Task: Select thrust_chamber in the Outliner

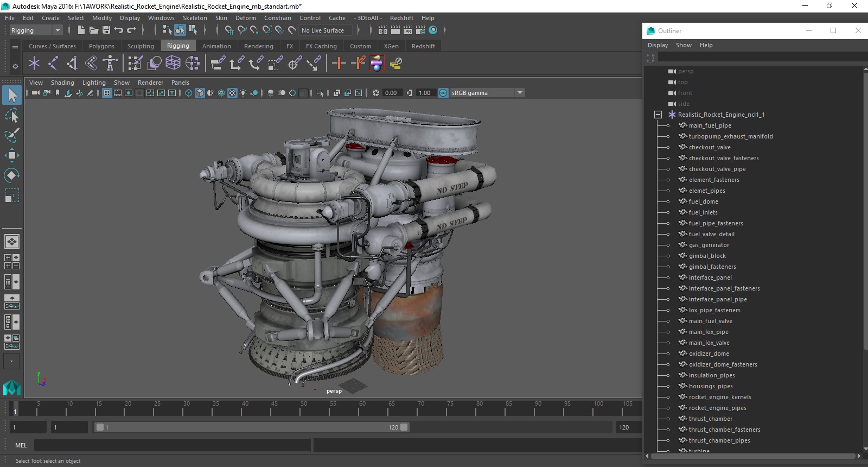Action: 710,419
